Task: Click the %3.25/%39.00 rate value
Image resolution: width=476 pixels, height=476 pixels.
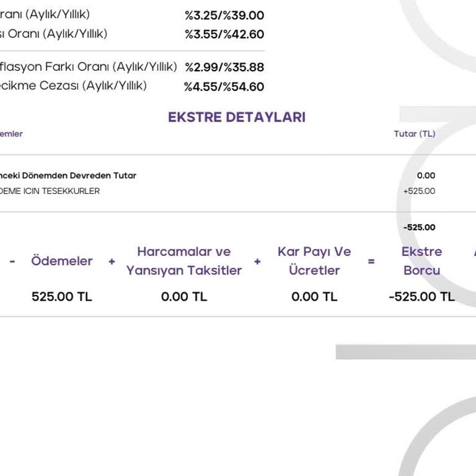Action: pyautogui.click(x=224, y=15)
